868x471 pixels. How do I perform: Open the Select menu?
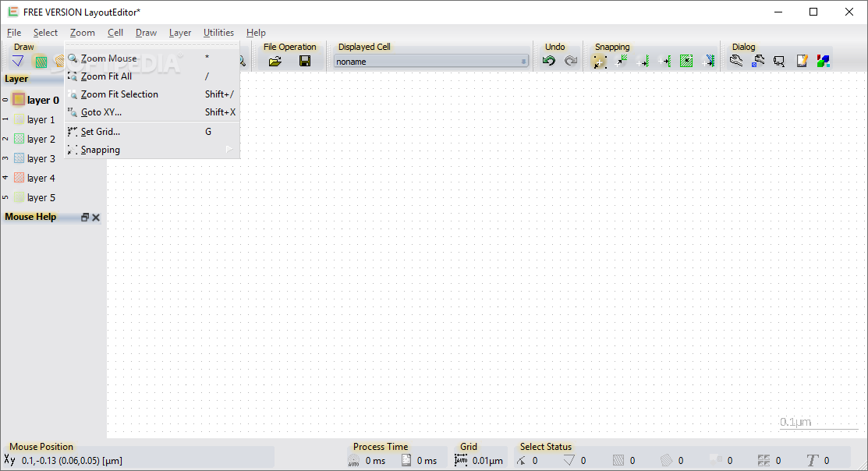pyautogui.click(x=45, y=33)
